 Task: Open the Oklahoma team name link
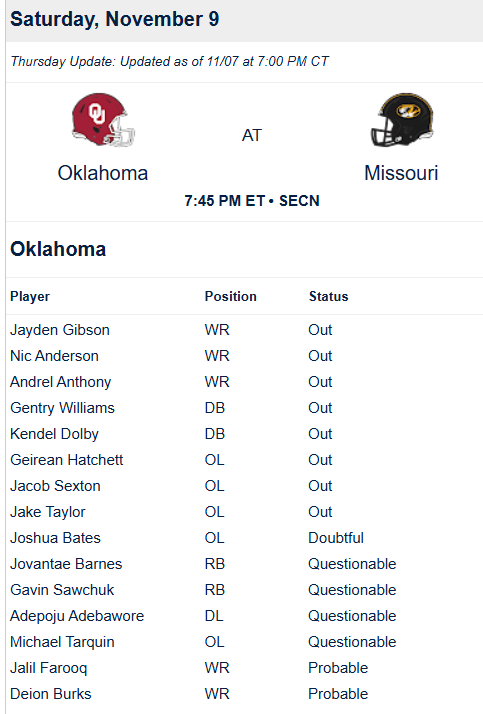point(103,173)
